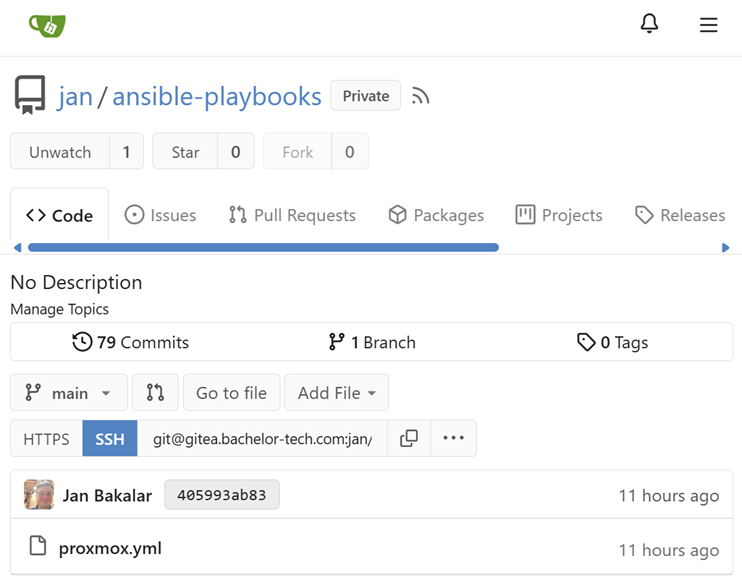Screen dimensions: 742x585
Task: Switch to the Issues tab
Action: [x=160, y=215]
